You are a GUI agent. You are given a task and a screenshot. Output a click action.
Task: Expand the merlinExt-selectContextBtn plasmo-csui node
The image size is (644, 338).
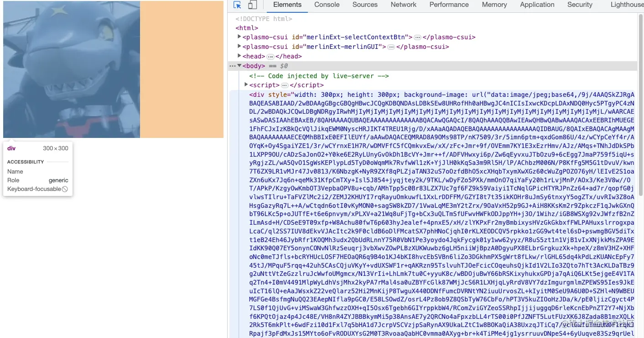[x=239, y=37]
